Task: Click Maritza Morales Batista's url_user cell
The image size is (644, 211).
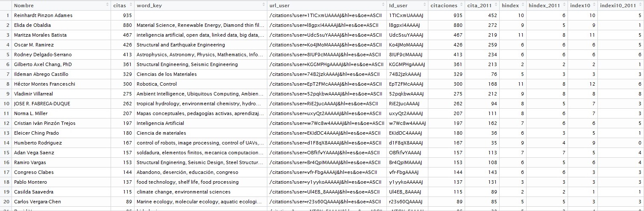Action: (326, 35)
